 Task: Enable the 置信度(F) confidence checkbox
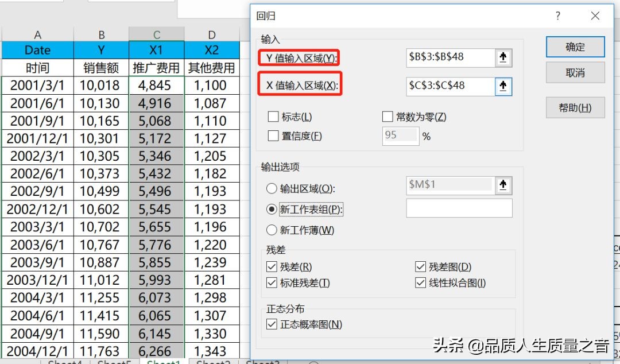pos(273,135)
